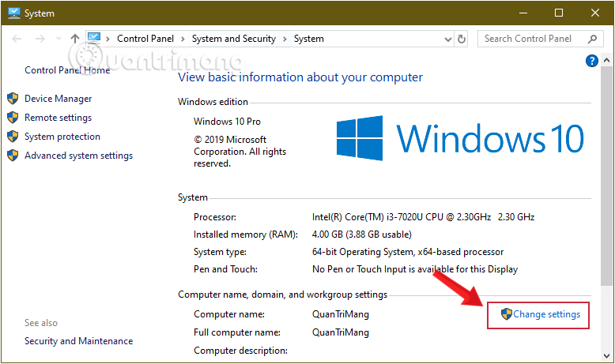The width and height of the screenshot is (615, 364).
Task: Click shield icon beside Remote settings
Action: 13,117
